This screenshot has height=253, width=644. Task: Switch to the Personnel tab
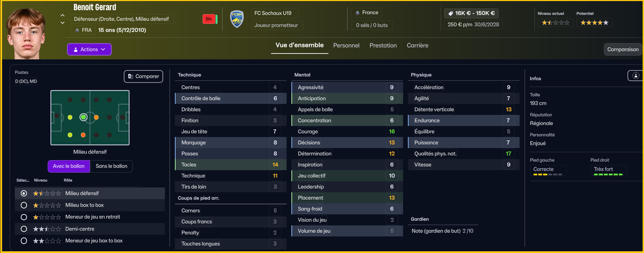pos(346,46)
